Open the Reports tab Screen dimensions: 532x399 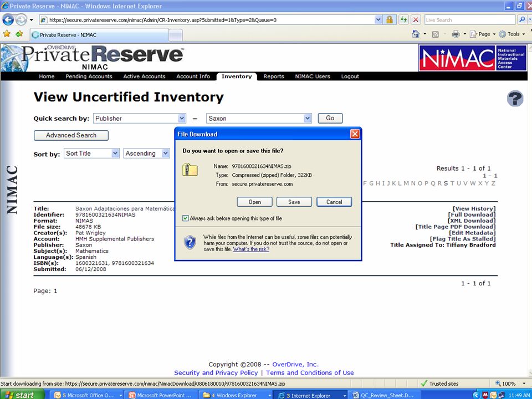(273, 76)
